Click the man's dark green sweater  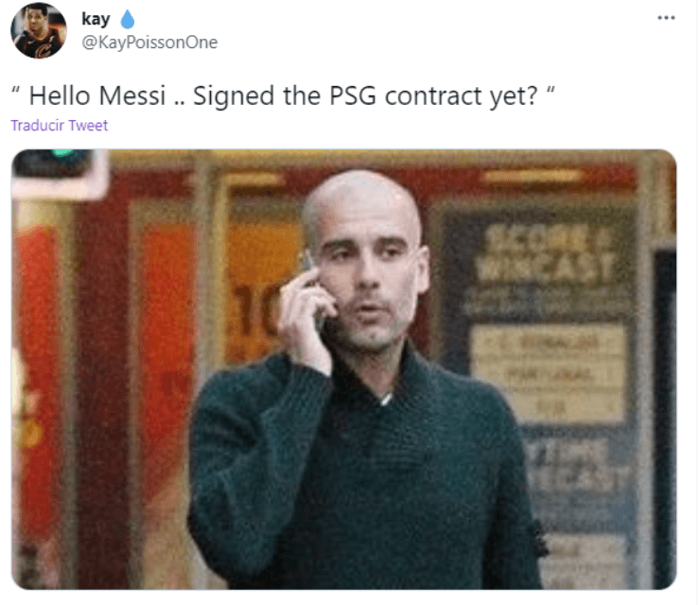(x=361, y=473)
